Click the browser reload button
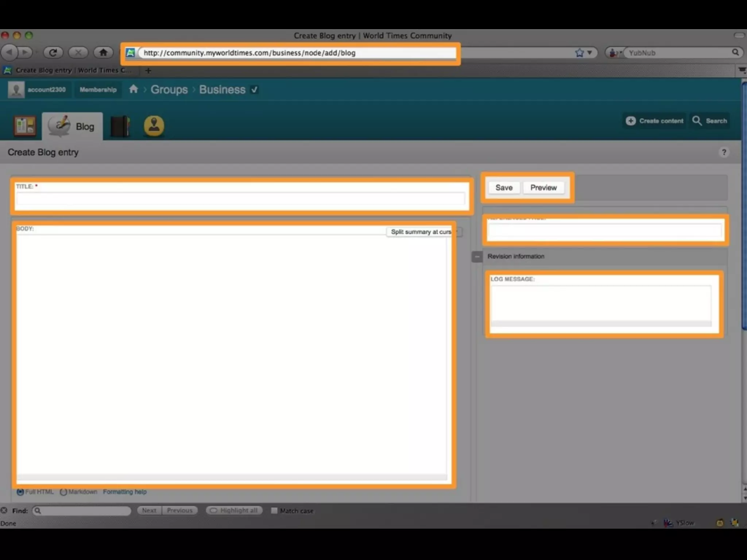Viewport: 747px width, 560px height. coord(53,52)
